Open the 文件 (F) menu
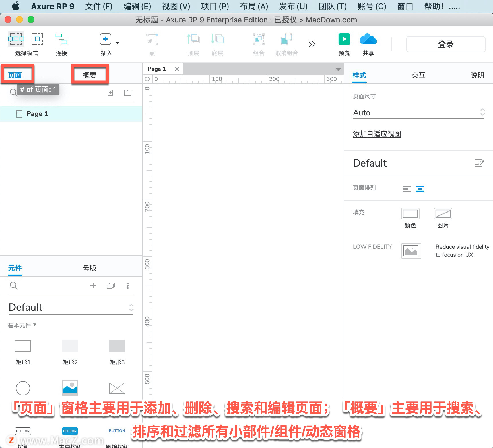 pos(99,6)
